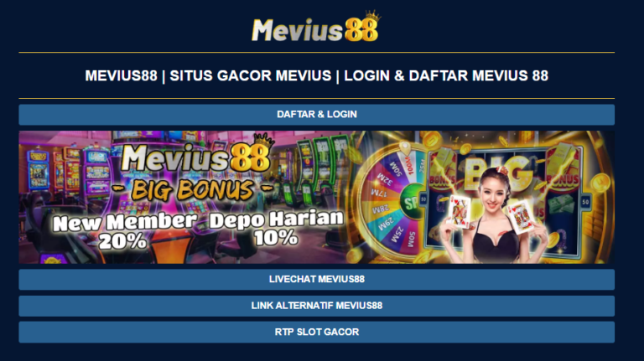644x361 pixels.
Task: Click the crown icon above top logo
Action: pyautogui.click(x=373, y=16)
